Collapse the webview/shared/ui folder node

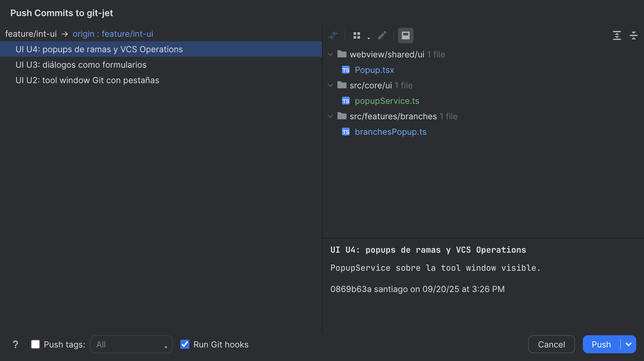[x=330, y=54]
